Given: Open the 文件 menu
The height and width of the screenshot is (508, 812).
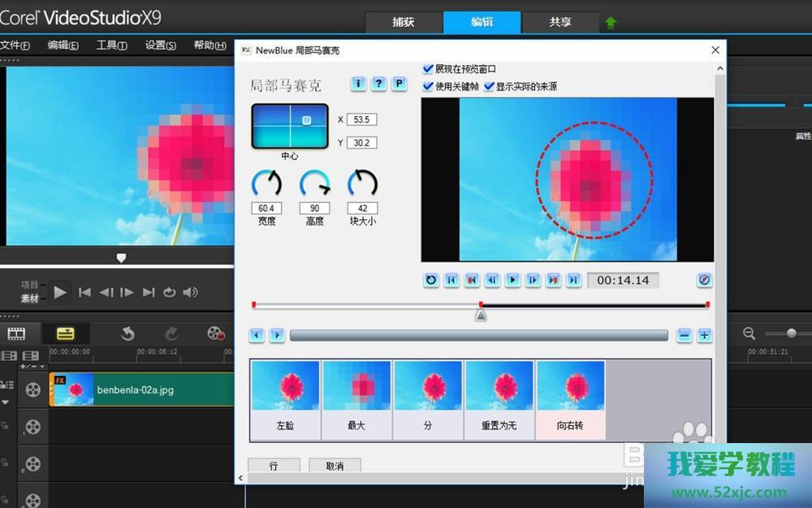Looking at the screenshot, I should (15, 45).
